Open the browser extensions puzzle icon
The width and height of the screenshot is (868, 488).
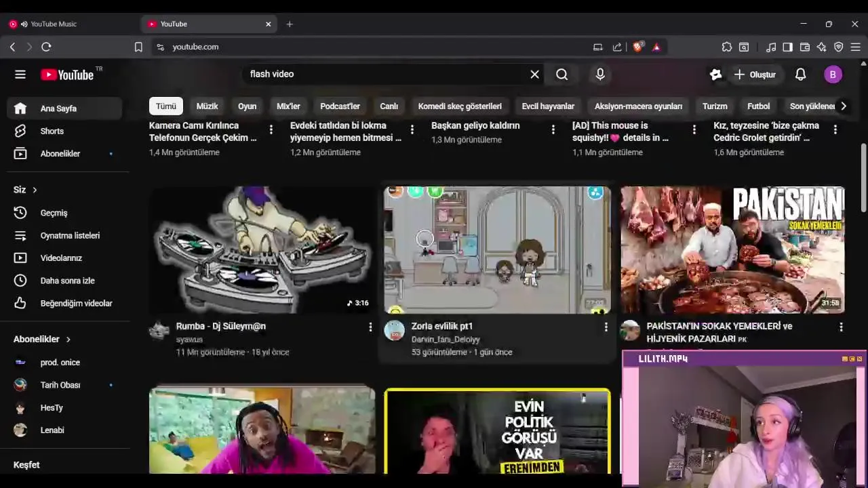[727, 47]
